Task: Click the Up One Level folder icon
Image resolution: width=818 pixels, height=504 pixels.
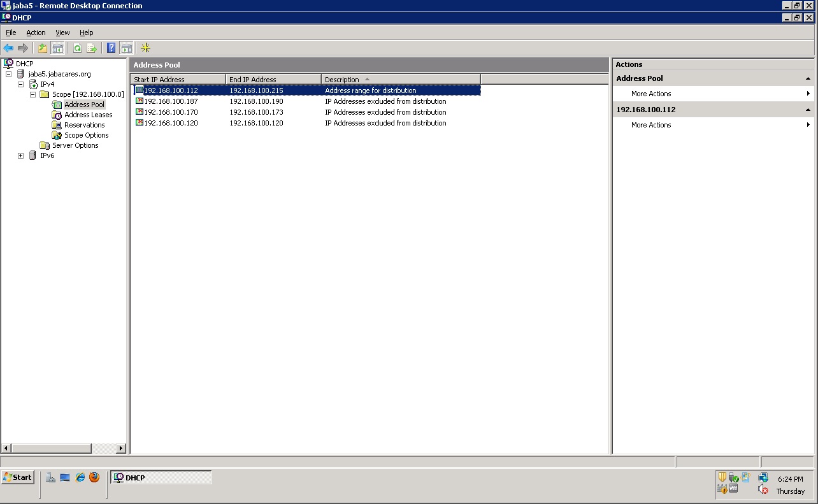Action: pos(42,48)
